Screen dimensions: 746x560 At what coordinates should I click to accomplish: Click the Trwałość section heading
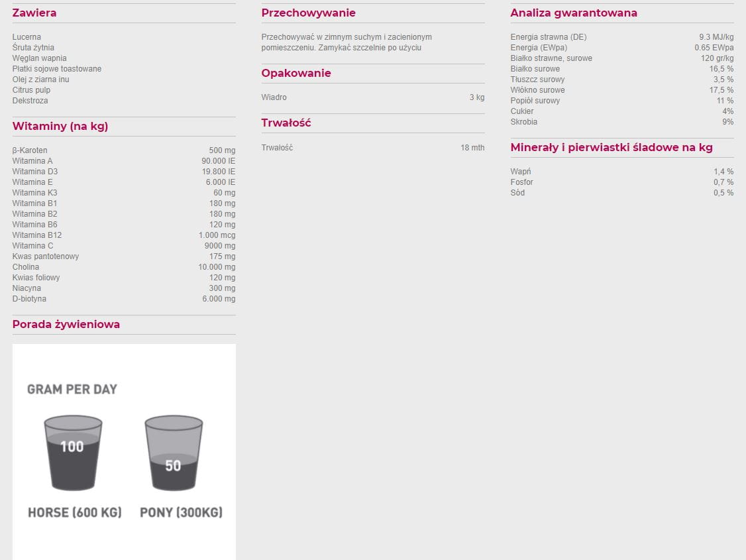click(x=286, y=123)
